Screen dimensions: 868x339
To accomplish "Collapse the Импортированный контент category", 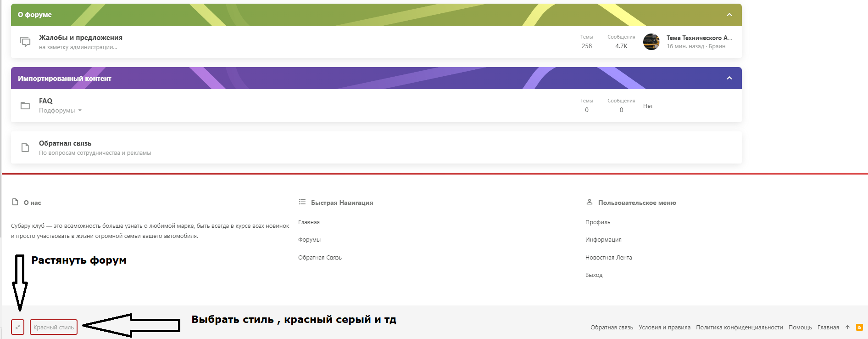I will coord(729,78).
